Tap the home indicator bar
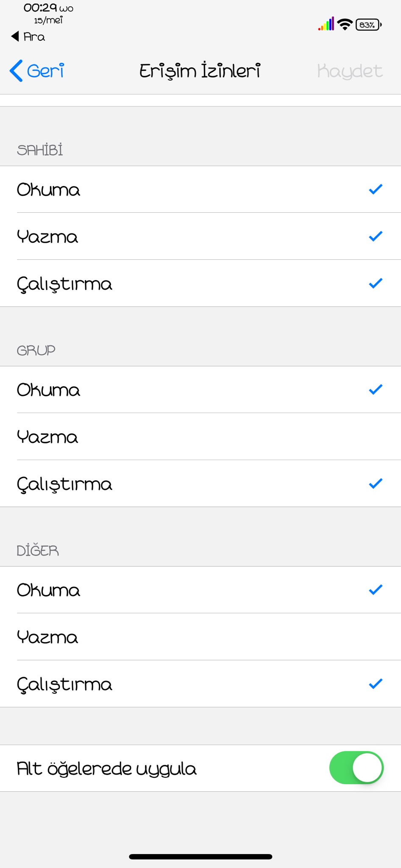401x868 pixels. (200, 857)
